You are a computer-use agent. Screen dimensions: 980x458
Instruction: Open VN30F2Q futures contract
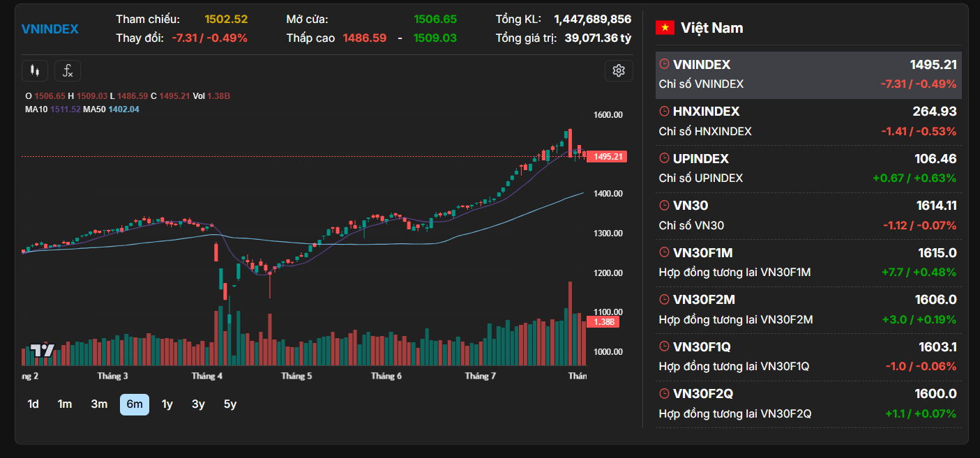pyautogui.click(x=808, y=404)
